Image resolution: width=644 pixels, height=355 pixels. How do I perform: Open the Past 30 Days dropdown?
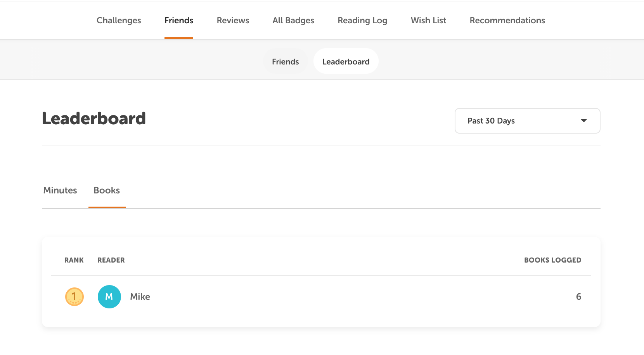tap(527, 121)
